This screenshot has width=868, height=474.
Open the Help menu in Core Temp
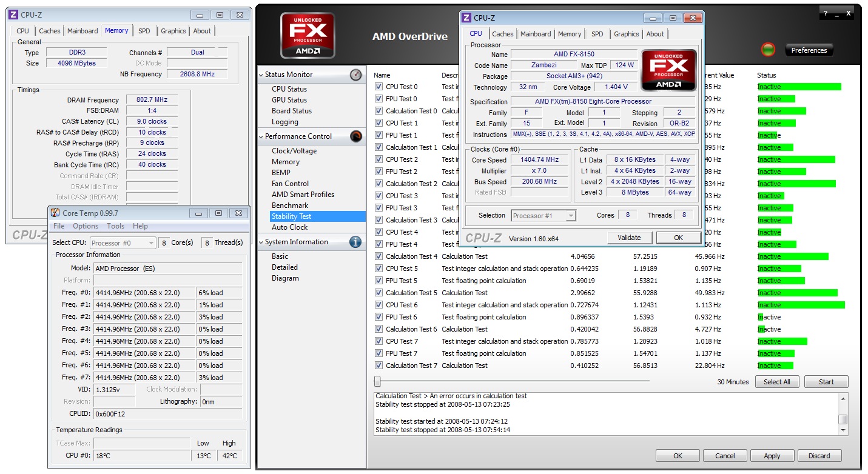(140, 226)
